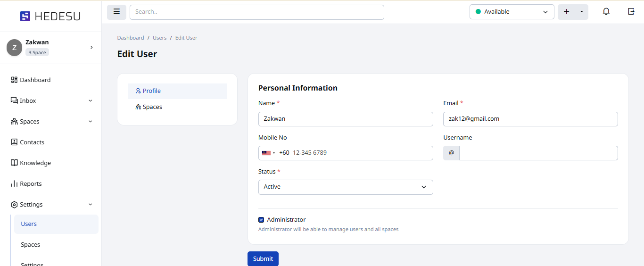Switch to the Spaces tab in user card
This screenshot has width=644, height=266.
coord(152,107)
